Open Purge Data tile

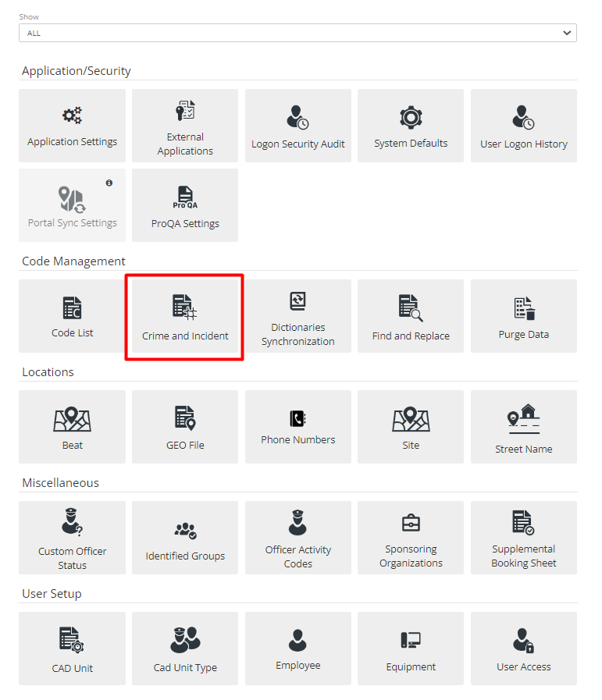click(523, 316)
